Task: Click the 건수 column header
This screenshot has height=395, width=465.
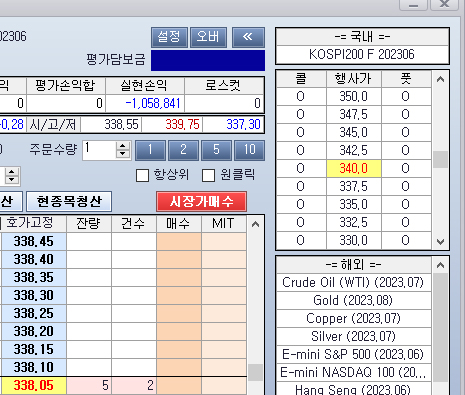Action: [134, 223]
